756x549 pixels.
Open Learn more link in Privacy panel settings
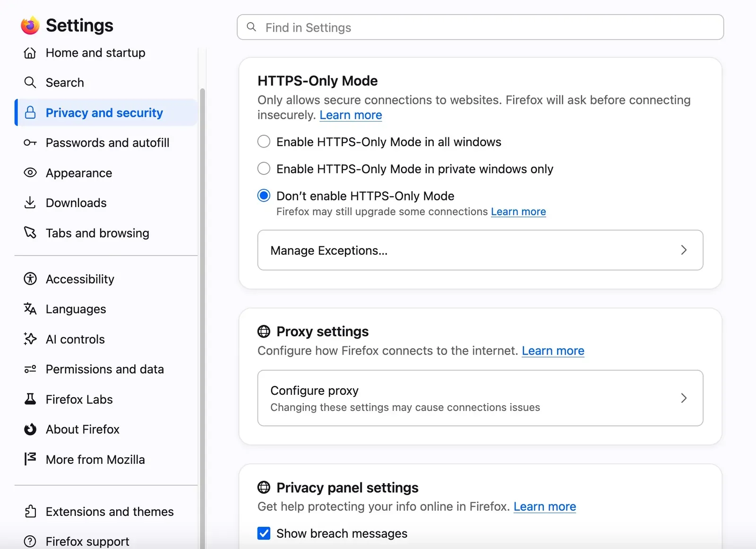(x=545, y=506)
